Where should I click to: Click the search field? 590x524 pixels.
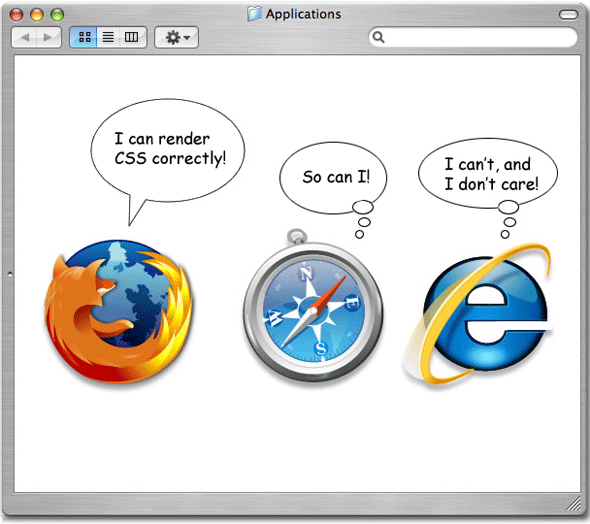[473, 37]
